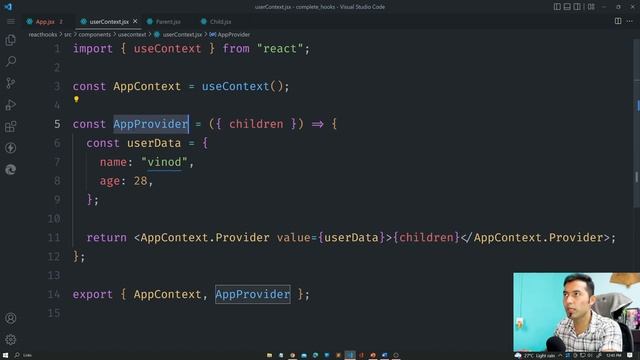The width and height of the screenshot is (640, 360).
Task: Open the reacthooks breadcrumb
Action: (x=42, y=35)
